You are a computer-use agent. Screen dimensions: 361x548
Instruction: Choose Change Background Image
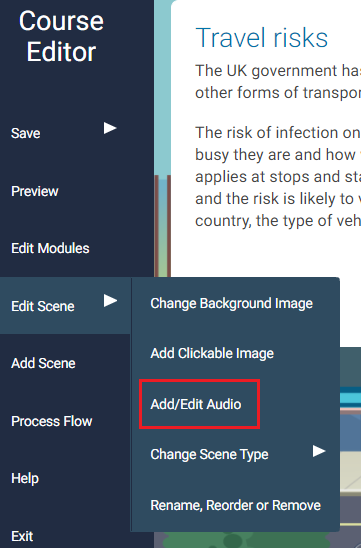click(x=231, y=303)
